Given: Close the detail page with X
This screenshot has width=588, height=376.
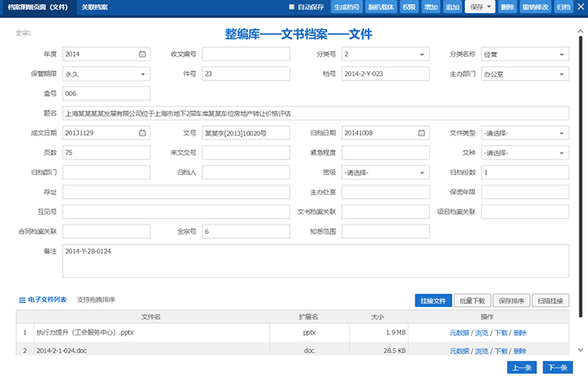Looking at the screenshot, I should (580, 7).
